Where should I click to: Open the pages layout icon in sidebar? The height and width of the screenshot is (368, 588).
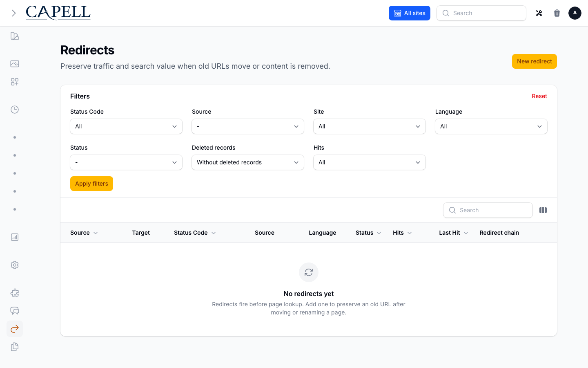coord(15,36)
